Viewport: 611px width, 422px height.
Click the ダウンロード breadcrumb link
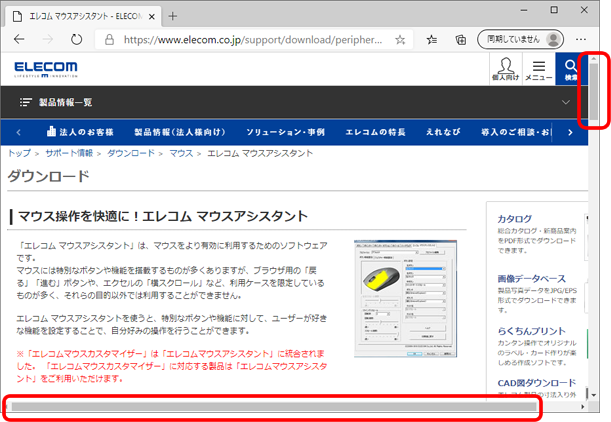click(131, 153)
